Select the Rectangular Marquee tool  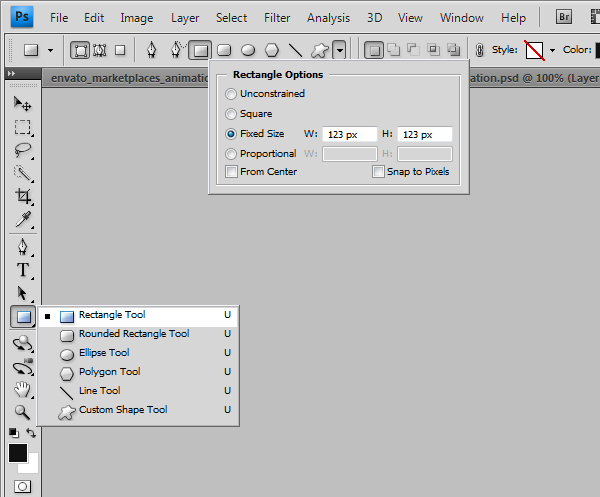point(23,127)
